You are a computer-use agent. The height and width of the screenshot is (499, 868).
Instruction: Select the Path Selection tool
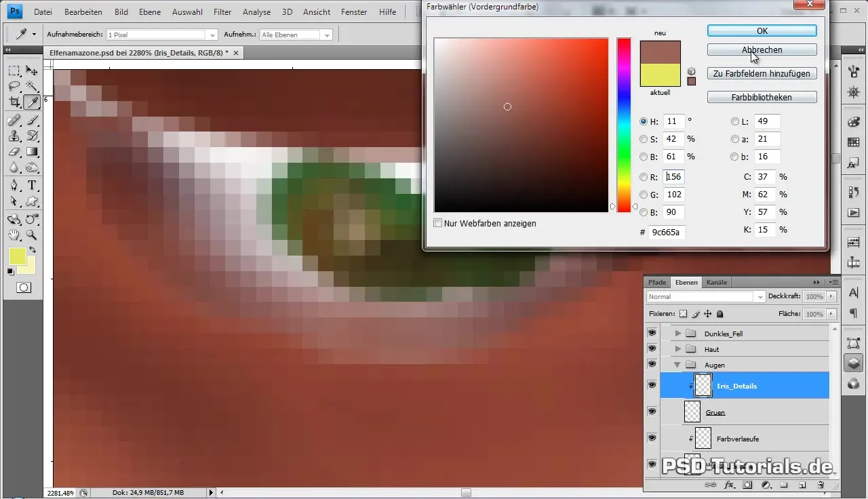(14, 201)
